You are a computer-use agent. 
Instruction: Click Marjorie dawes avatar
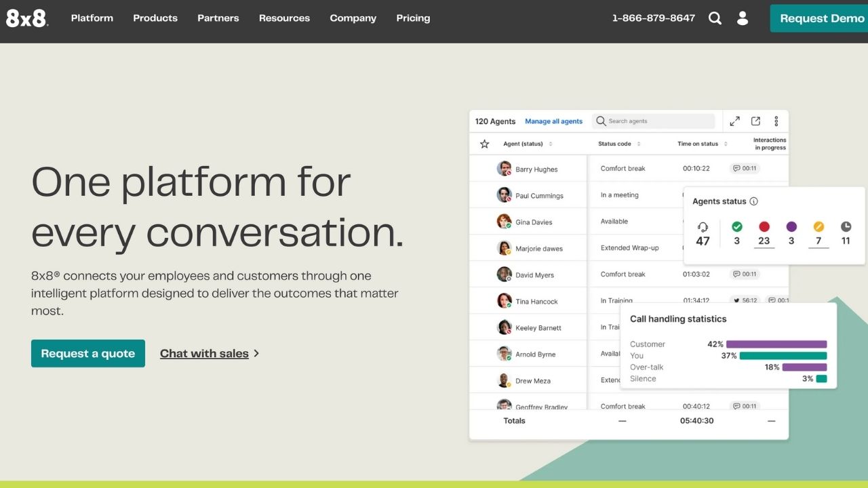click(x=504, y=248)
